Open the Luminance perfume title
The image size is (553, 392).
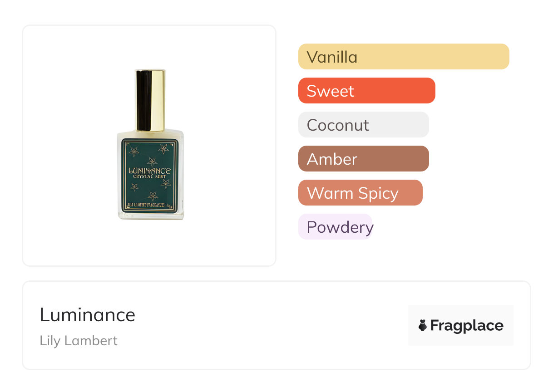88,315
